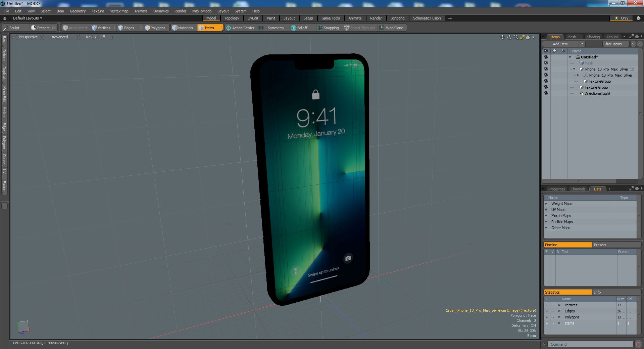
Task: Click the Command input field
Action: click(x=590, y=344)
